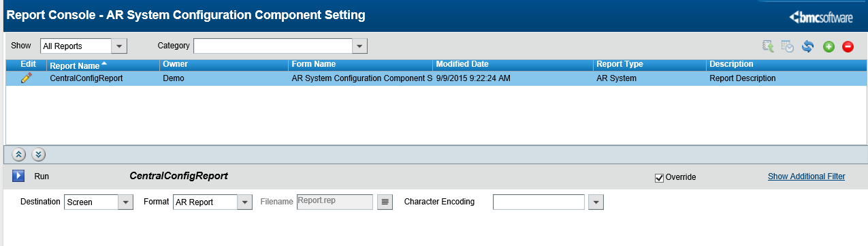Expand panel with double down arrow

click(39, 154)
